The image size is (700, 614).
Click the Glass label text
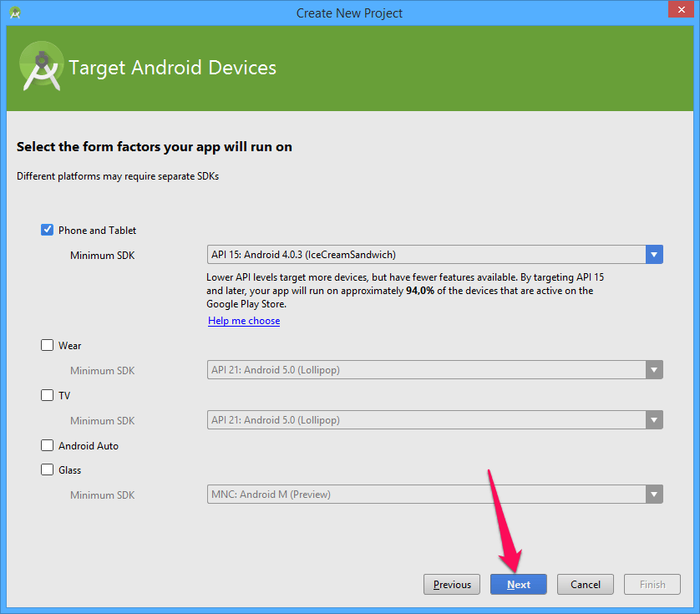[69, 470]
